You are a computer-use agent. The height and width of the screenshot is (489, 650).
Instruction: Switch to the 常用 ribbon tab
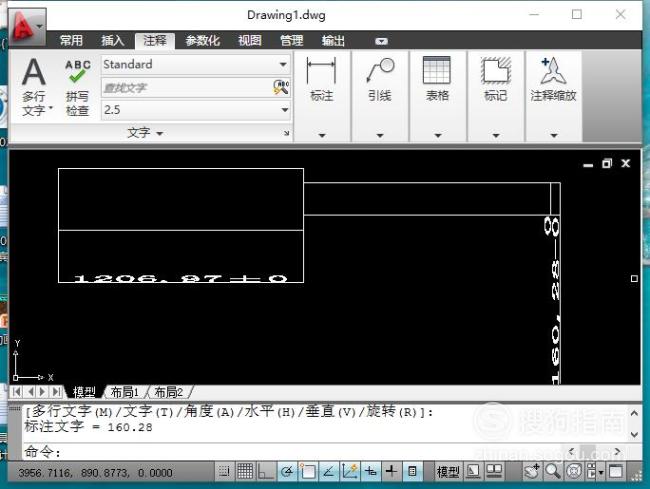(x=71, y=40)
